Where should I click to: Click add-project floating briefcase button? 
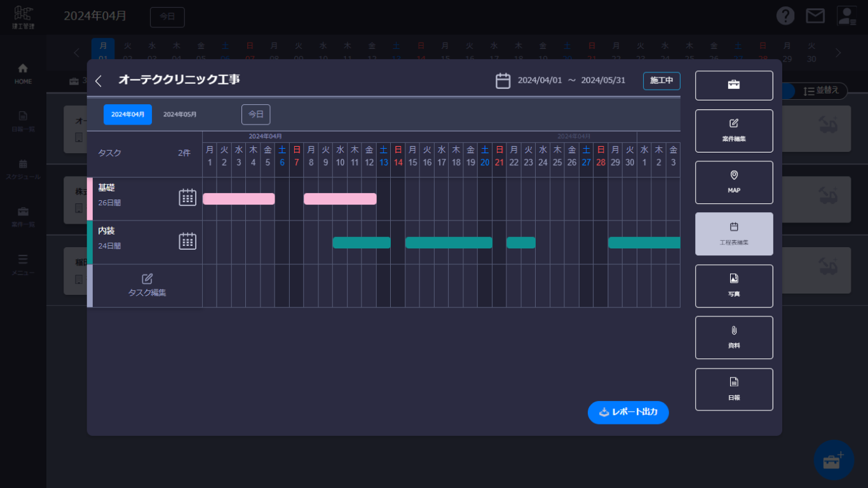pyautogui.click(x=834, y=460)
